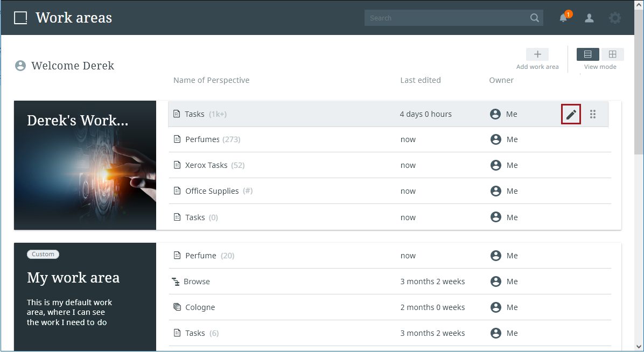Click the app logo square in header

pyautogui.click(x=20, y=18)
